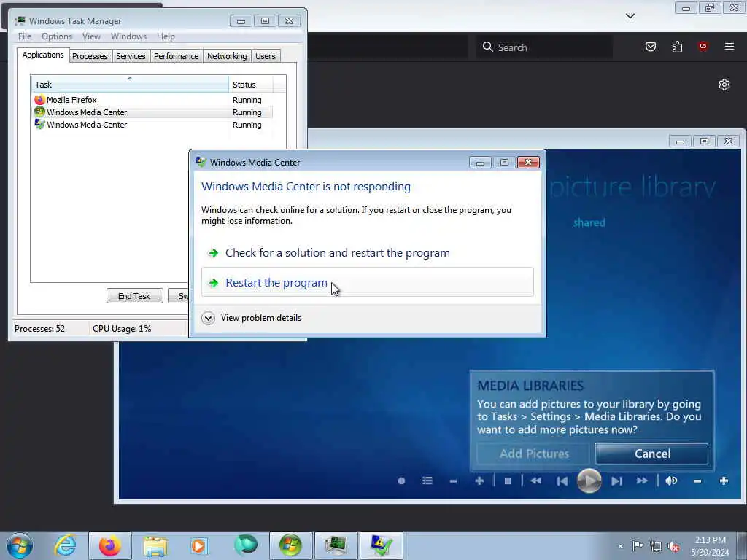Image resolution: width=747 pixels, height=560 pixels.
Task: Open the guide list icon in Media Center
Action: (427, 481)
